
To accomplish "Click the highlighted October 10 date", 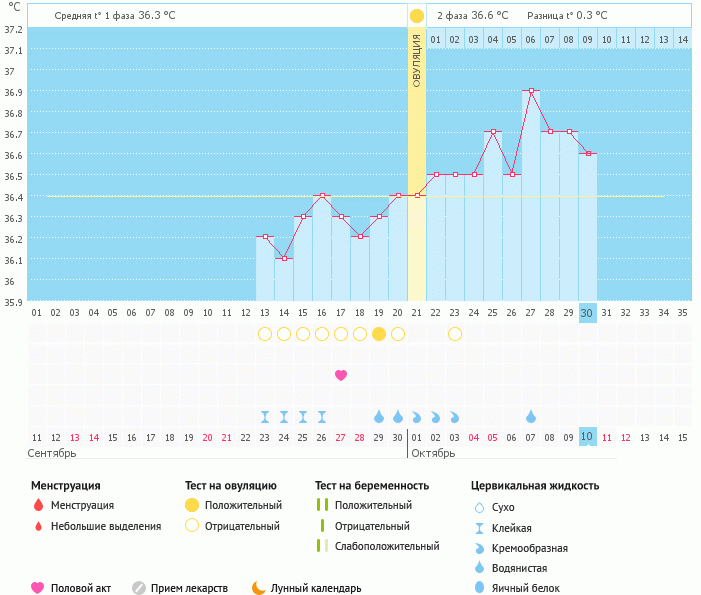I will pos(588,437).
